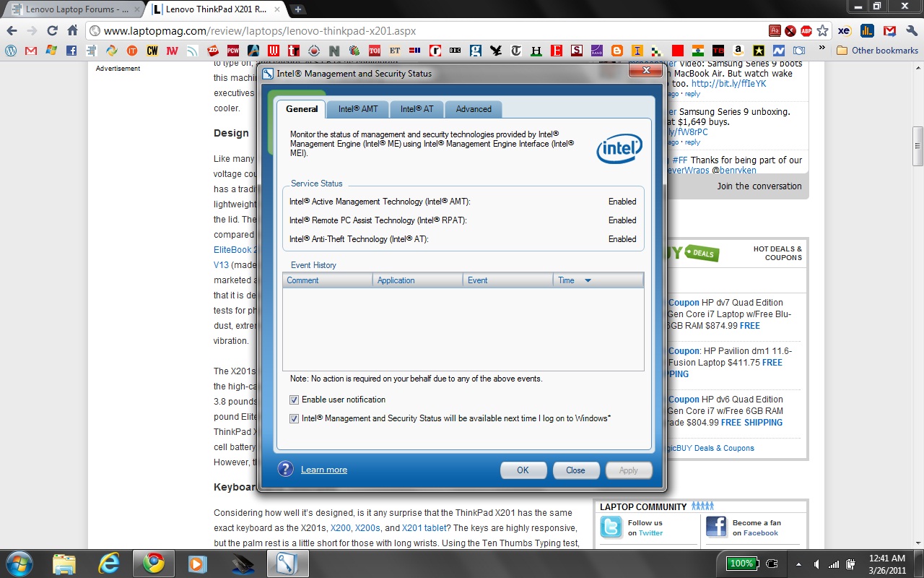Bookmark this page with the star

tap(822, 31)
